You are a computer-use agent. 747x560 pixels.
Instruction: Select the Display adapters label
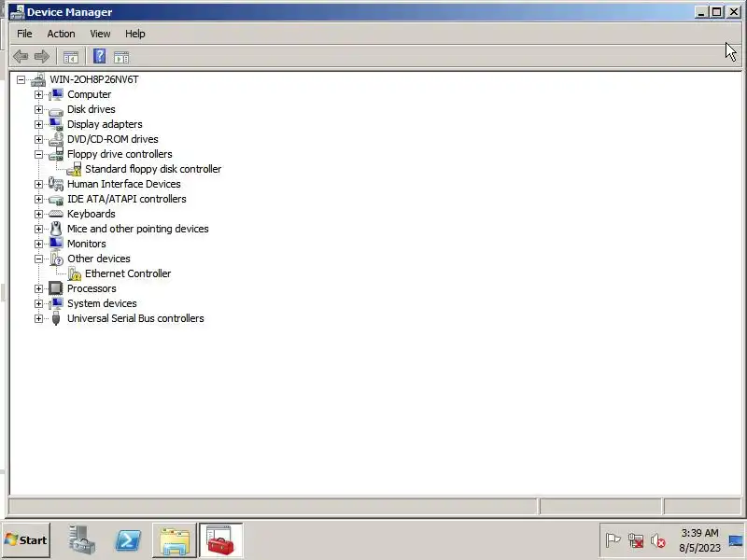pyautogui.click(x=105, y=124)
